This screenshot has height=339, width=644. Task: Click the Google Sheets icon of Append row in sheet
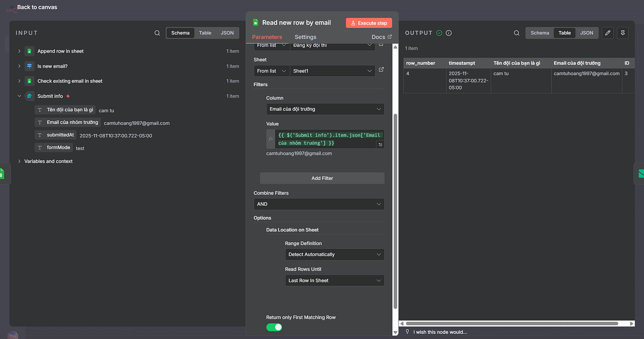point(29,51)
